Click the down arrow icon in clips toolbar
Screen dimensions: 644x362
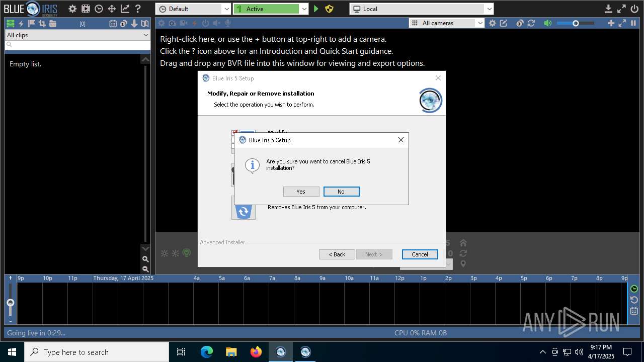134,23
